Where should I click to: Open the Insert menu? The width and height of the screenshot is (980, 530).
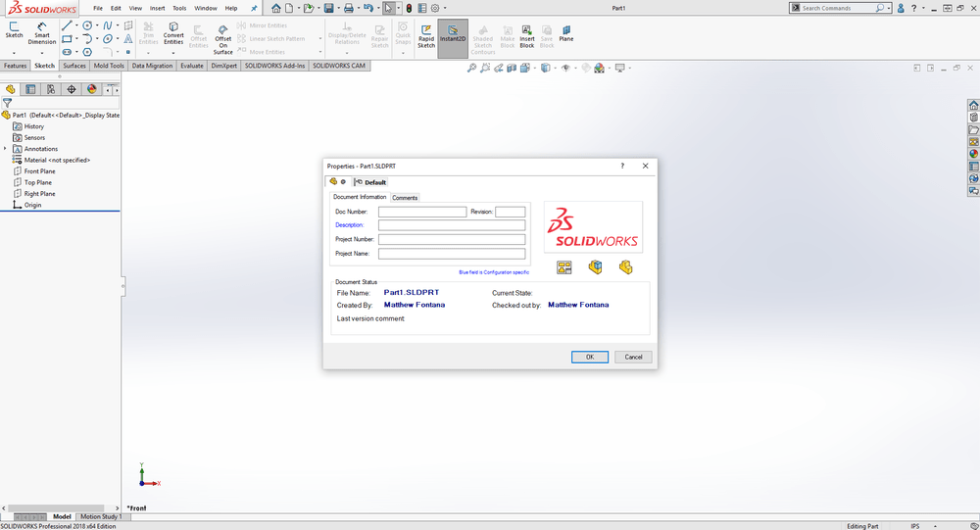(x=157, y=8)
